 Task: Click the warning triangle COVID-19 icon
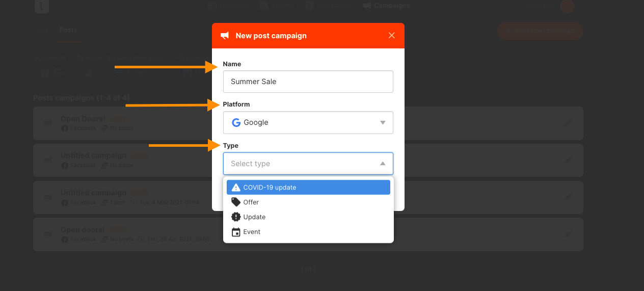pyautogui.click(x=236, y=188)
